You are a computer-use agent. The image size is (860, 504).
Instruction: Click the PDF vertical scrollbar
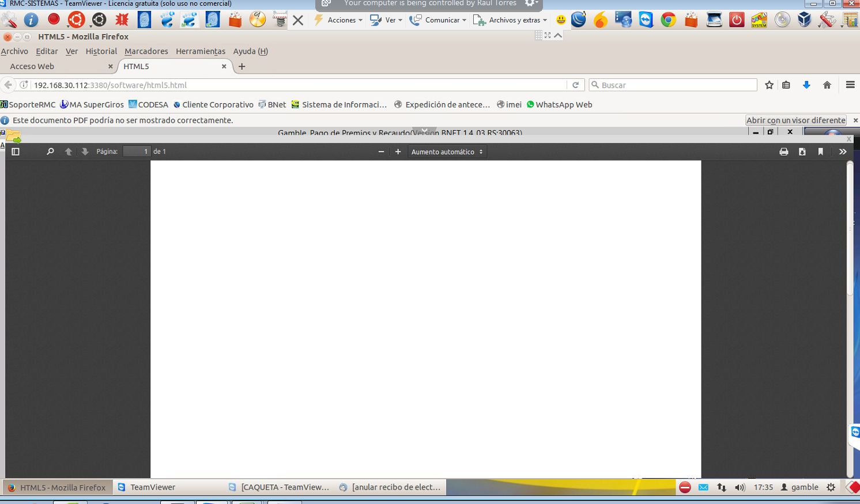[850, 230]
